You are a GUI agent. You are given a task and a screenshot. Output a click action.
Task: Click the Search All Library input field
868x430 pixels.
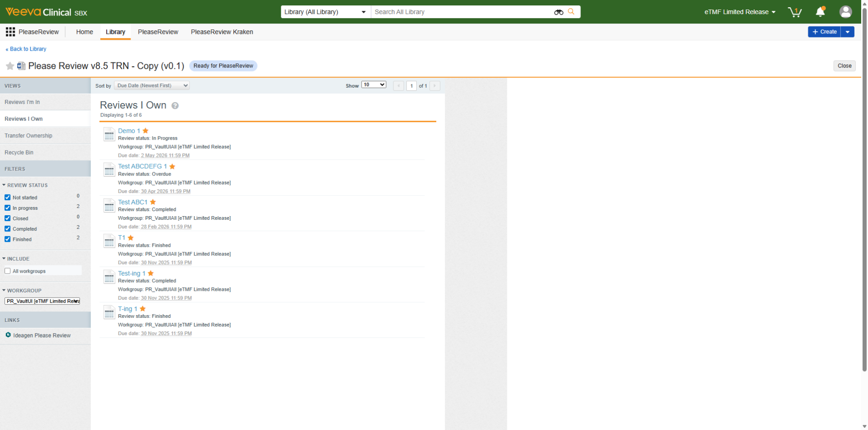click(461, 12)
